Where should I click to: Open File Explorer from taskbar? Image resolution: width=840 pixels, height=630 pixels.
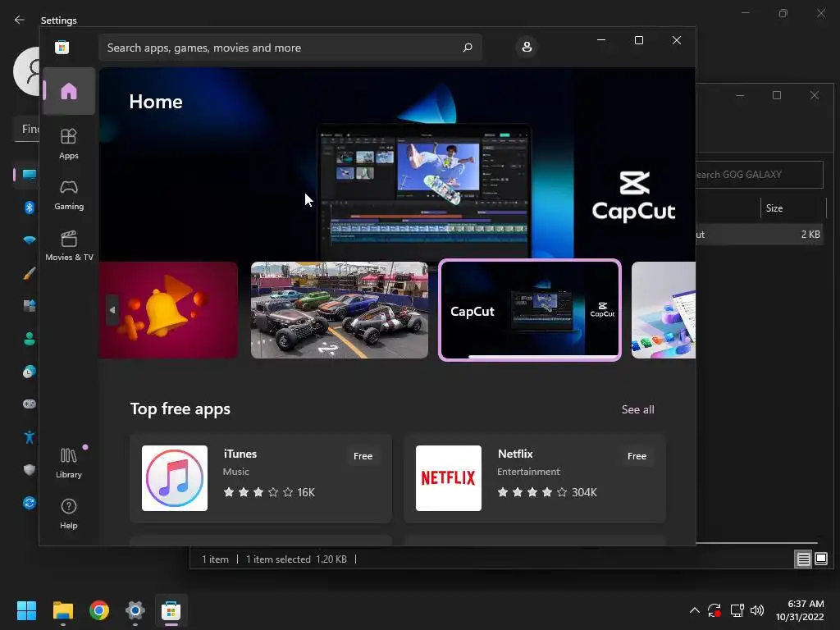point(62,610)
